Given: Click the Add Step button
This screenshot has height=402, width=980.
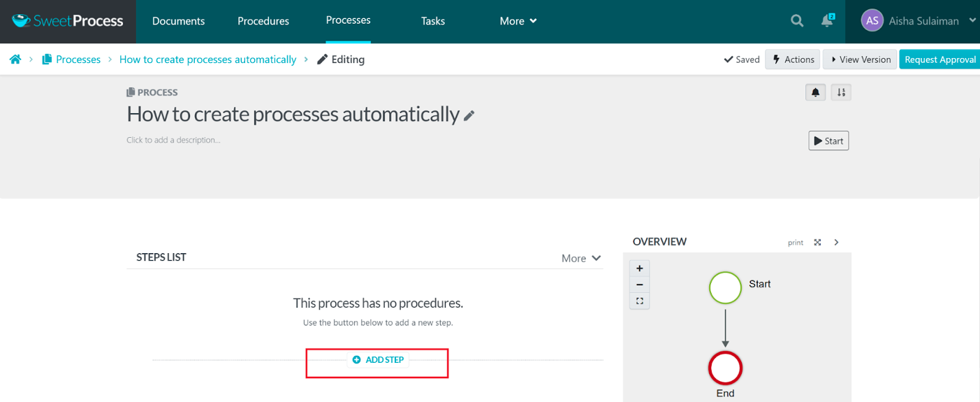Looking at the screenshot, I should 378,360.
